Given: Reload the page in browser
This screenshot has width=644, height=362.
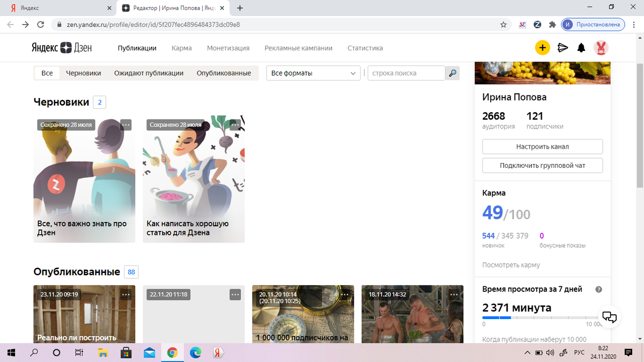Looking at the screenshot, I should [x=40, y=25].
